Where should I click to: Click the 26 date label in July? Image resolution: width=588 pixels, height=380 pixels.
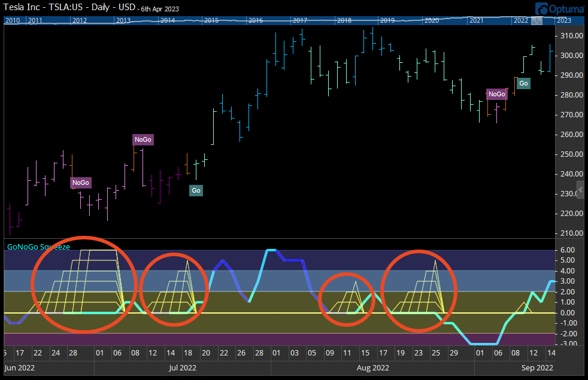click(x=241, y=353)
